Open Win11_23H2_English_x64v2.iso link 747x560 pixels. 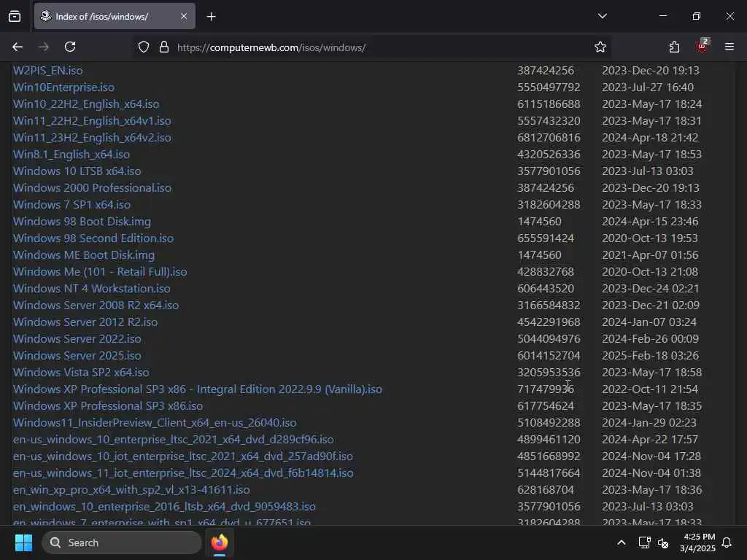92,138
